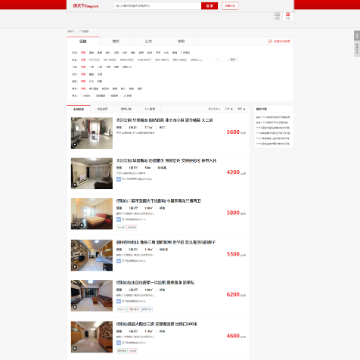Open the default sort dropdown above the listings
Image resolution: width=360 pixels, height=360 pixels.
(x=214, y=109)
